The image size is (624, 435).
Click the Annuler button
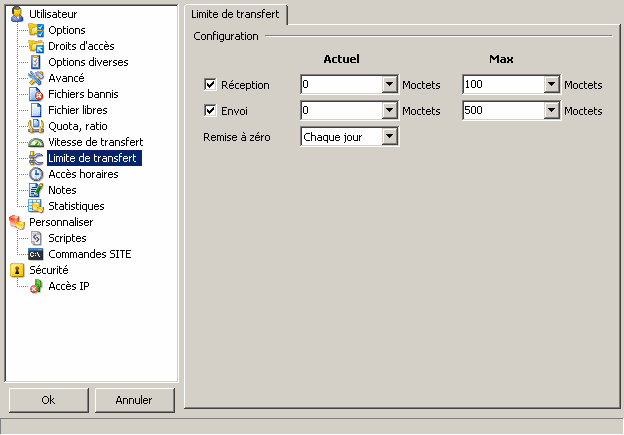coord(134,400)
